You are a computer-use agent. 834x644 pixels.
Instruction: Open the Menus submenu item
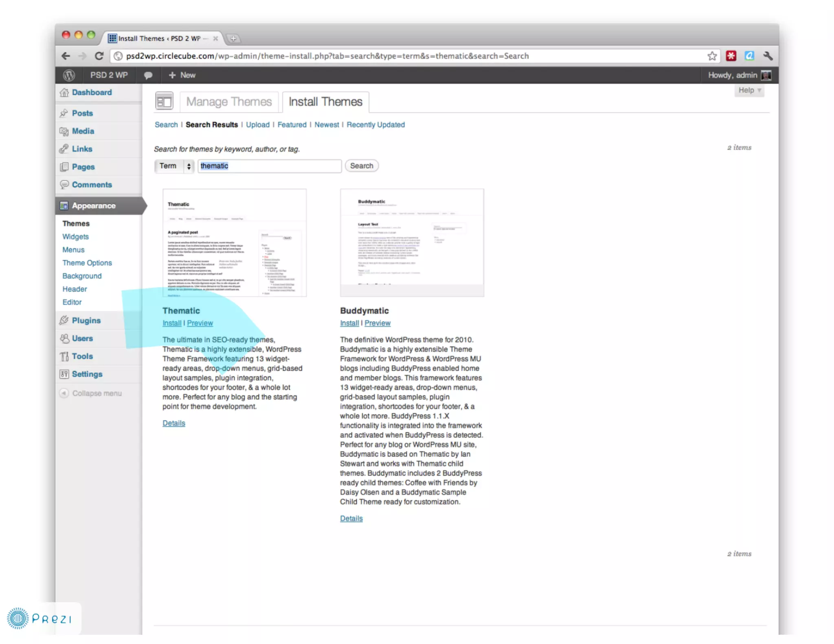coord(73,250)
